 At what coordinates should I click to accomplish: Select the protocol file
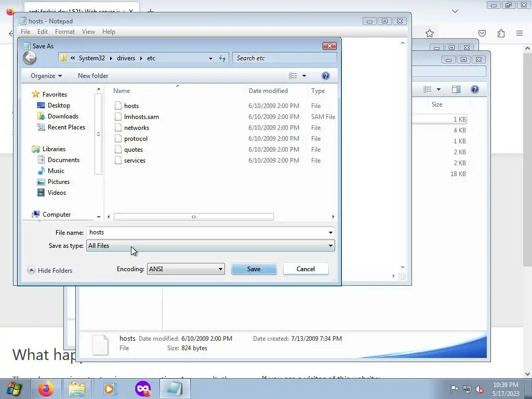[x=136, y=138]
